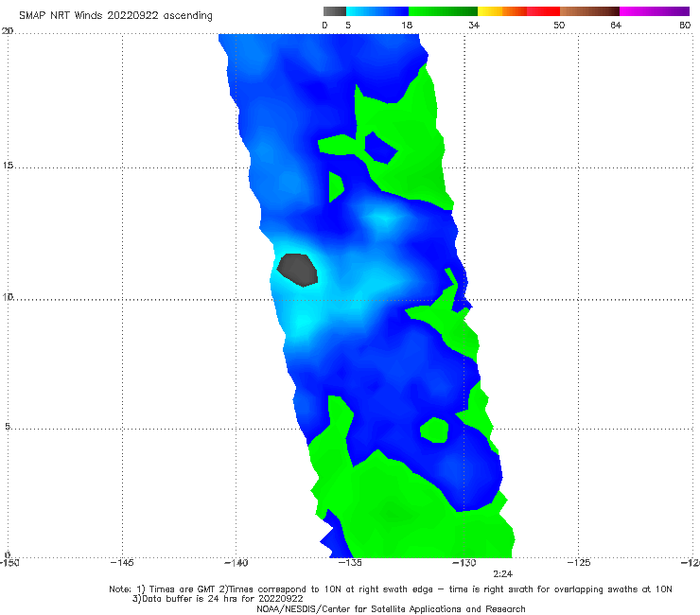The height and width of the screenshot is (615, 700).
Task: Click the small round green patch near 5N
Action: click(434, 430)
